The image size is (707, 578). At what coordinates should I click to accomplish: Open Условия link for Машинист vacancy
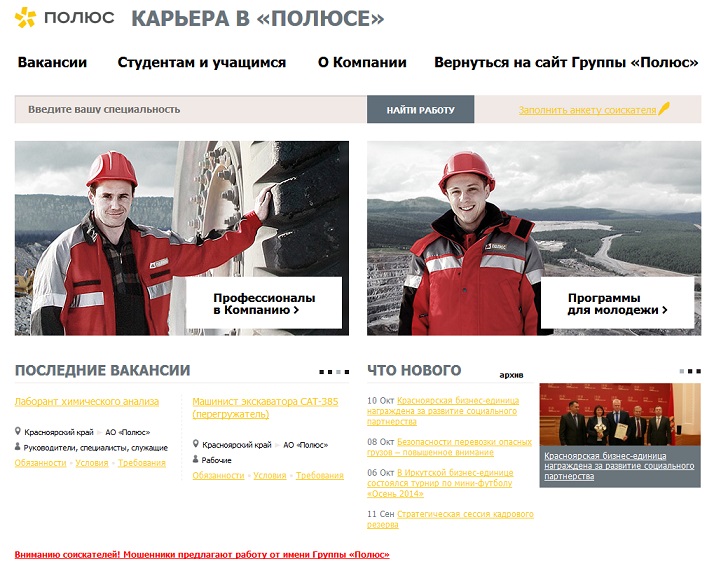(270, 476)
